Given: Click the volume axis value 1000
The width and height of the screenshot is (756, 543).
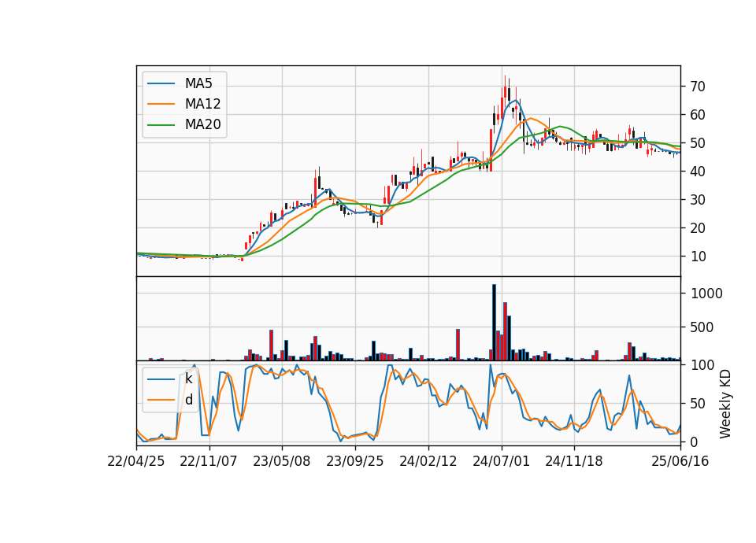Looking at the screenshot, I should coord(706,294).
